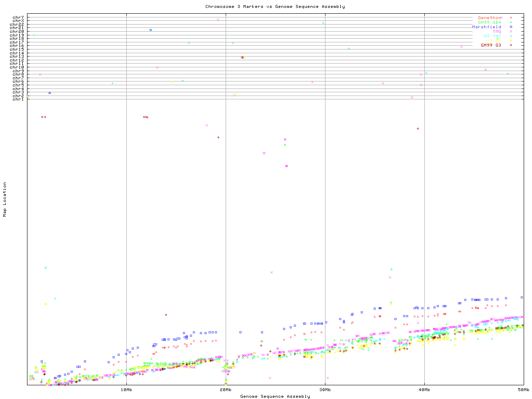Image resolution: width=532 pixels, height=399 pixels.
Task: Click the blue square point on chr20 row
Action: 150,30
